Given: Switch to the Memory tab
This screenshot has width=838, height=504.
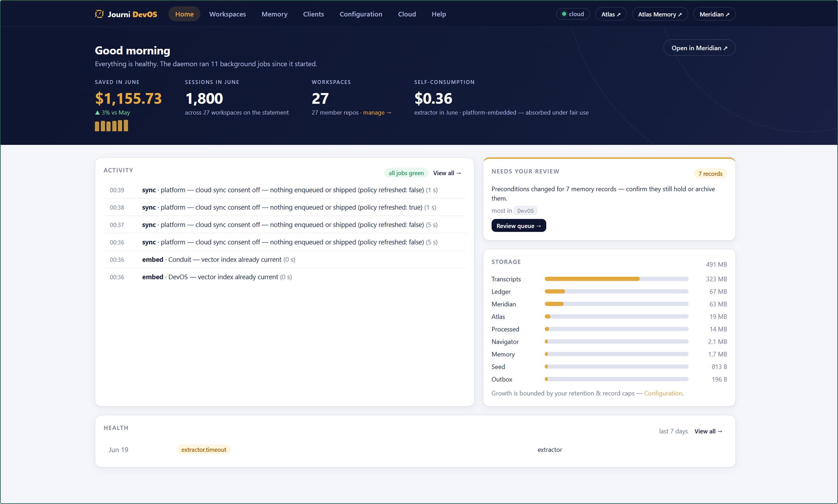Looking at the screenshot, I should coord(274,14).
